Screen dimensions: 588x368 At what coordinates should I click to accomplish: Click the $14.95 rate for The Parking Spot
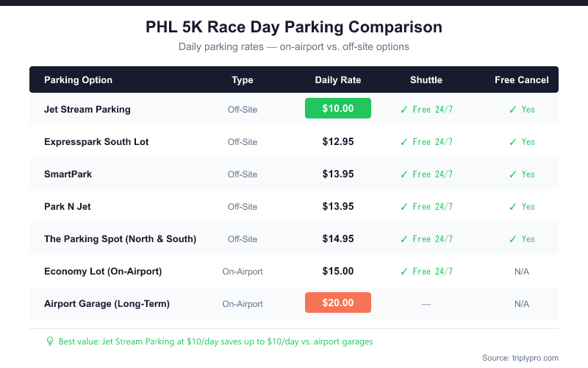click(338, 238)
